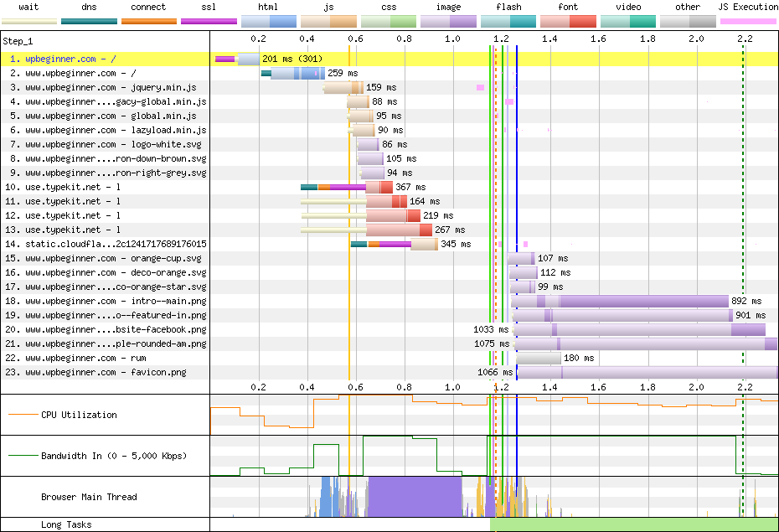Image resolution: width=779 pixels, height=532 pixels.
Task: Click the CPU Utilization graph label
Action: pyautogui.click(x=79, y=415)
